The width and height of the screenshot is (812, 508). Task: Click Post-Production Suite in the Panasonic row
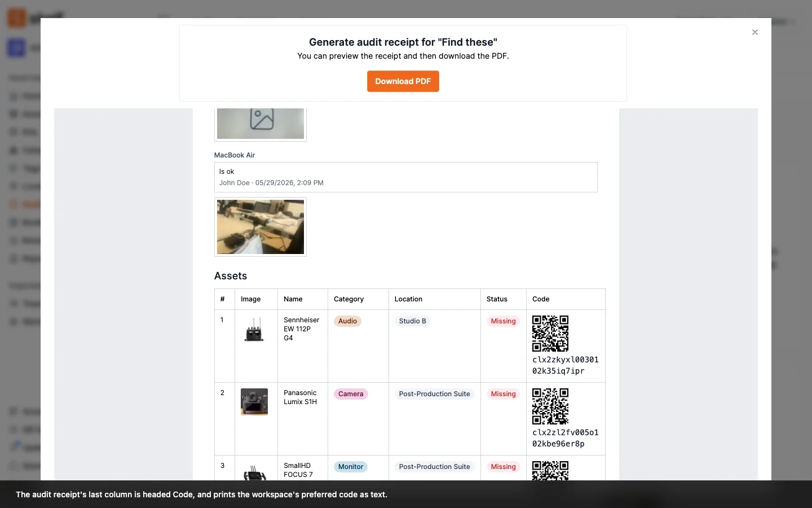coord(434,394)
